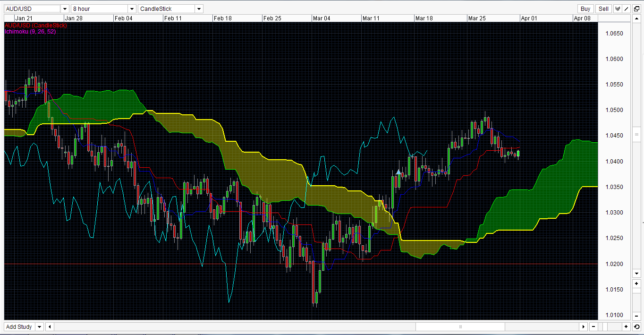Click the Apr 01 date label
The image size is (644, 335).
click(529, 18)
